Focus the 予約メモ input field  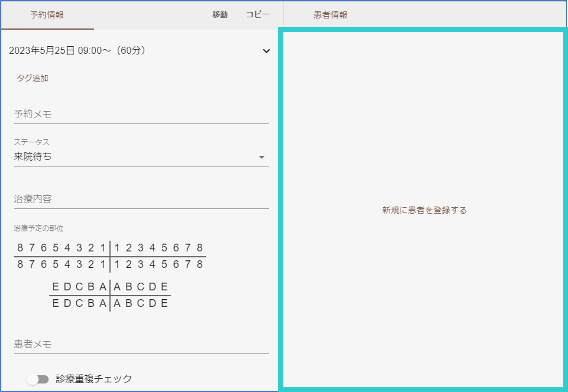(x=141, y=114)
